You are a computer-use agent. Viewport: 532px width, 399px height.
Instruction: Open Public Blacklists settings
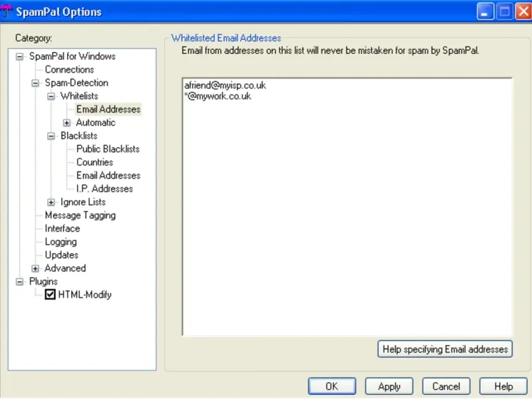coord(108,149)
